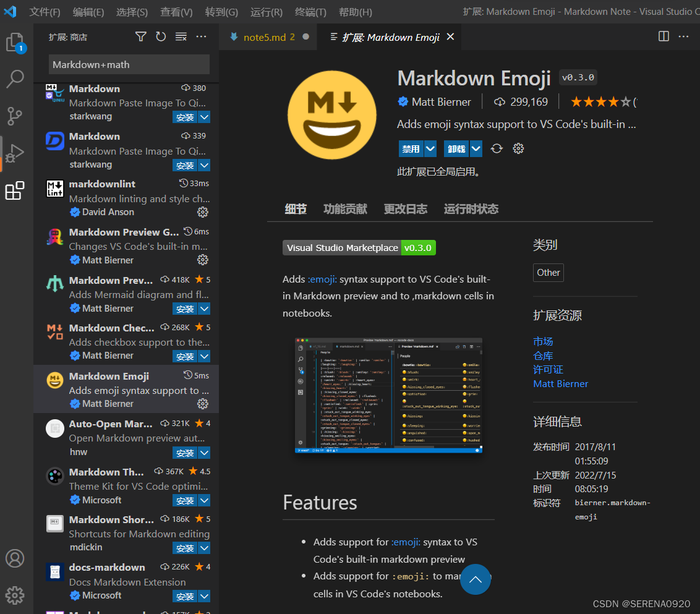Viewport: 700px width, 614px height.
Task: Click the star rating of Markdown Emoji
Action: [x=601, y=102]
